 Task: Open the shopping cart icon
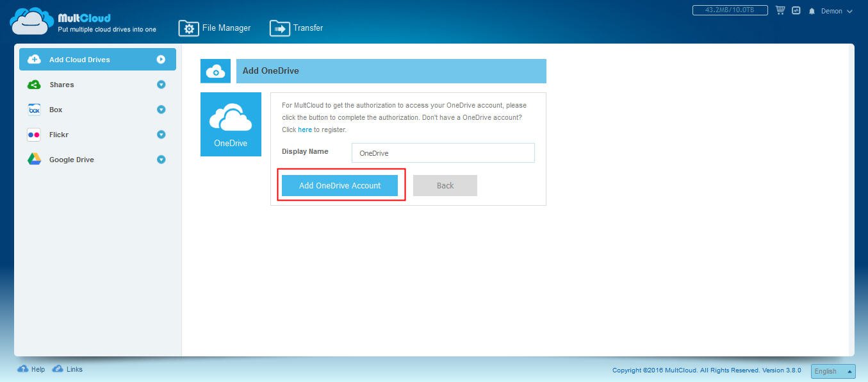[x=780, y=11]
